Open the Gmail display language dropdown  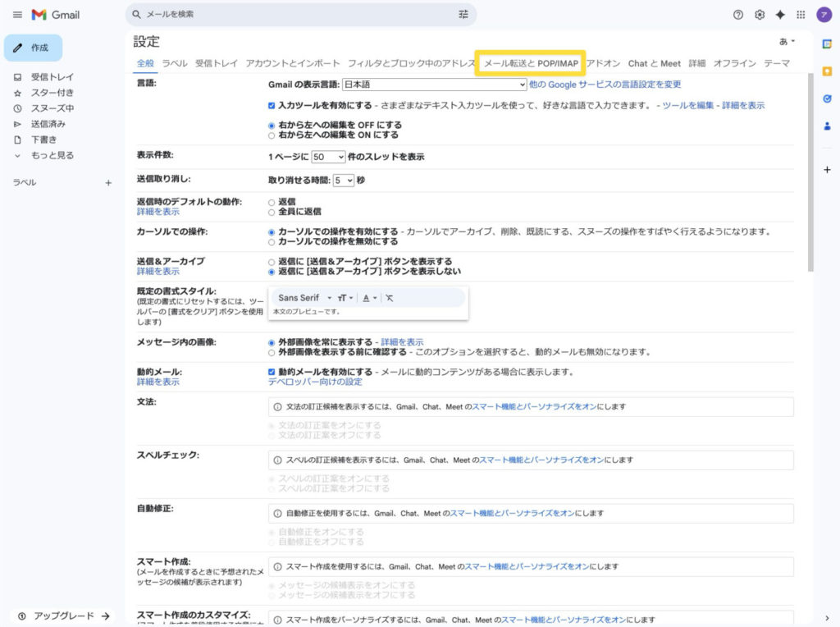(x=434, y=85)
